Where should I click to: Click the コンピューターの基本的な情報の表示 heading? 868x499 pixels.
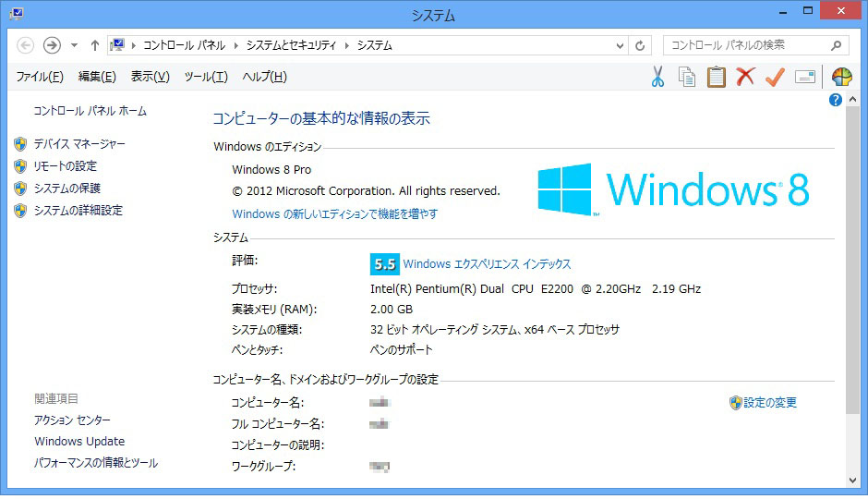coord(321,118)
